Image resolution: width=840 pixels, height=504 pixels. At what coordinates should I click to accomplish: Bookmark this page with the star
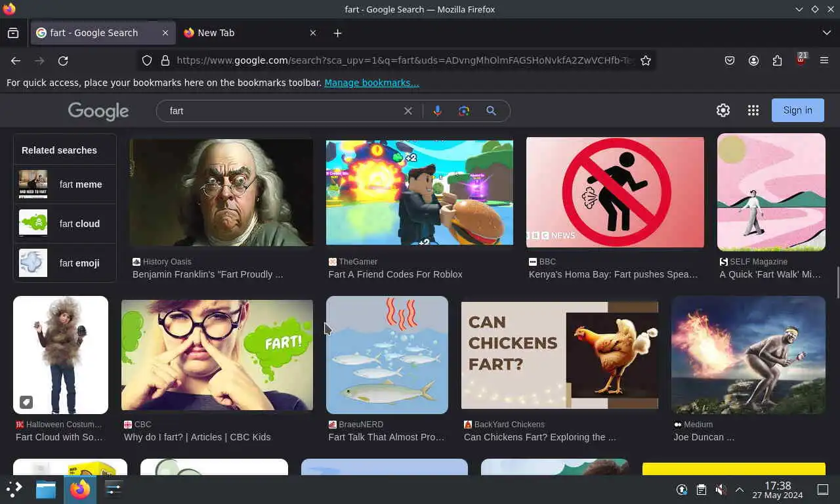coord(646,60)
